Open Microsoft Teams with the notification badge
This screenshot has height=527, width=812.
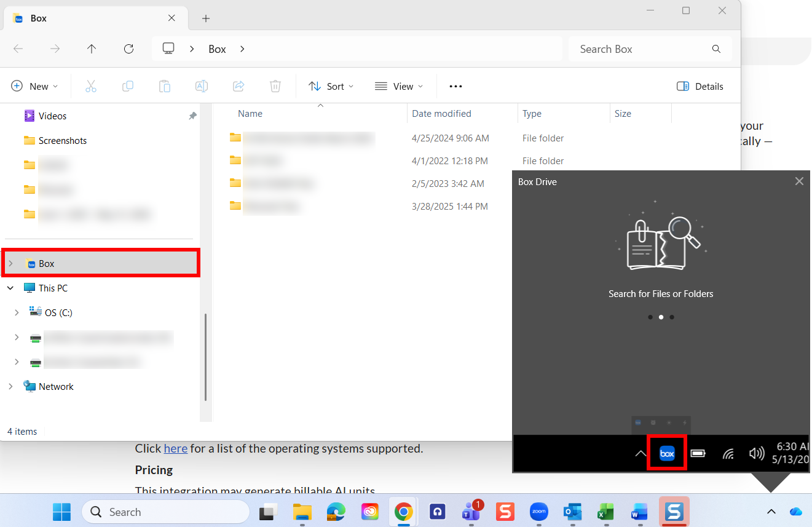pyautogui.click(x=471, y=512)
